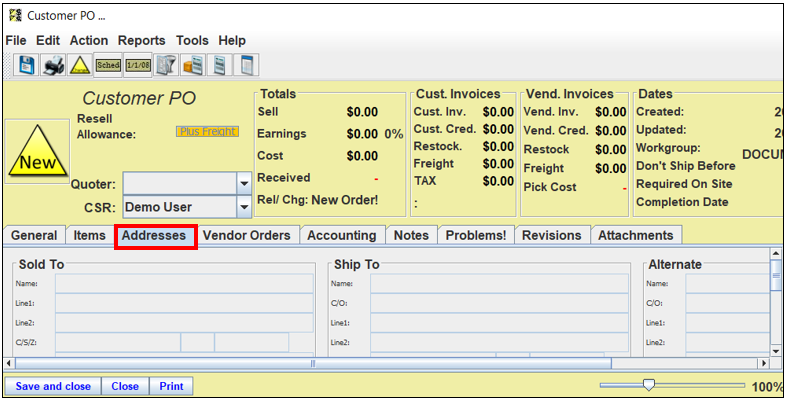Viewport: 788px width, 402px height.
Task: Switch to the Items tab
Action: 89,235
